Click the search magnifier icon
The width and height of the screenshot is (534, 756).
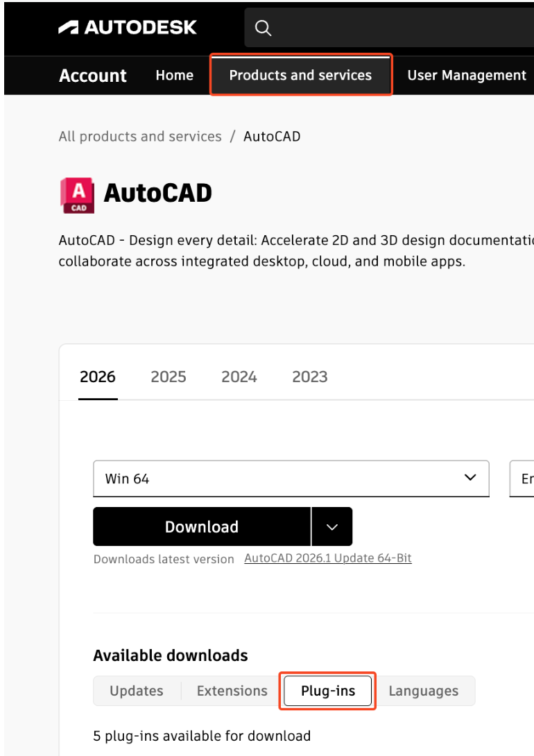pyautogui.click(x=263, y=28)
